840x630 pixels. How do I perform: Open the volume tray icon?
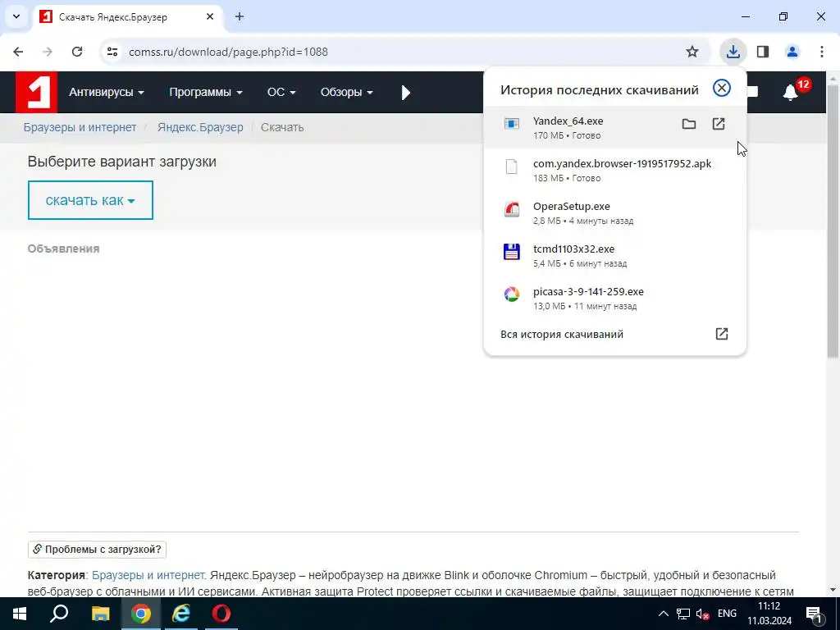tap(702, 614)
